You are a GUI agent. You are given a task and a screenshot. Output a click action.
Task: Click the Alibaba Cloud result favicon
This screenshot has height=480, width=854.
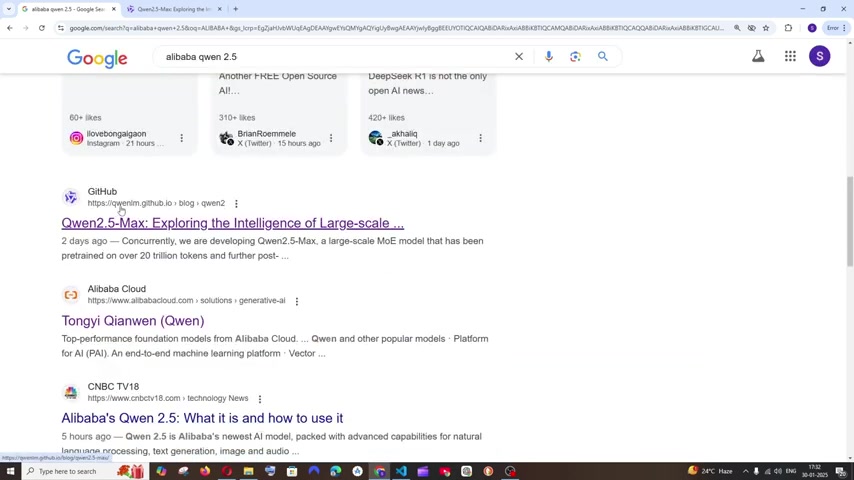pyautogui.click(x=71, y=295)
